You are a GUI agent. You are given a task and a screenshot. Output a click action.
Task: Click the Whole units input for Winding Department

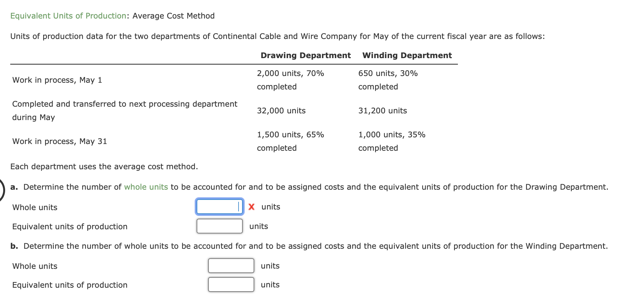pyautogui.click(x=231, y=265)
